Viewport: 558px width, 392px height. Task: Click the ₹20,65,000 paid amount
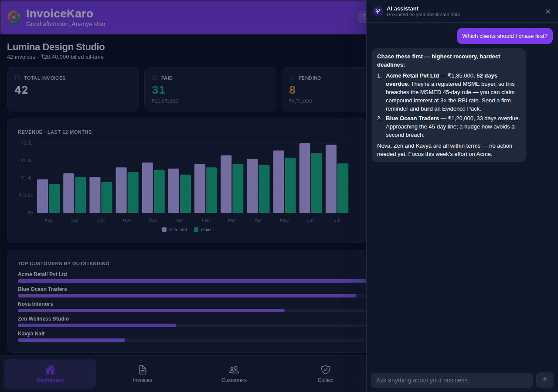tap(165, 101)
